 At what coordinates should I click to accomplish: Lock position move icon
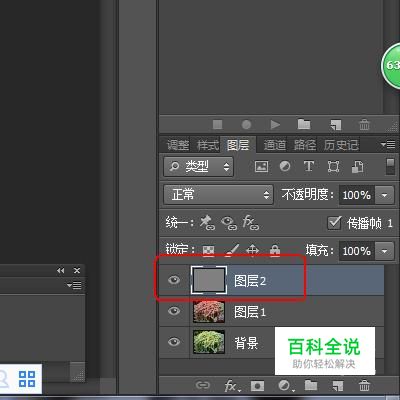pyautogui.click(x=253, y=251)
